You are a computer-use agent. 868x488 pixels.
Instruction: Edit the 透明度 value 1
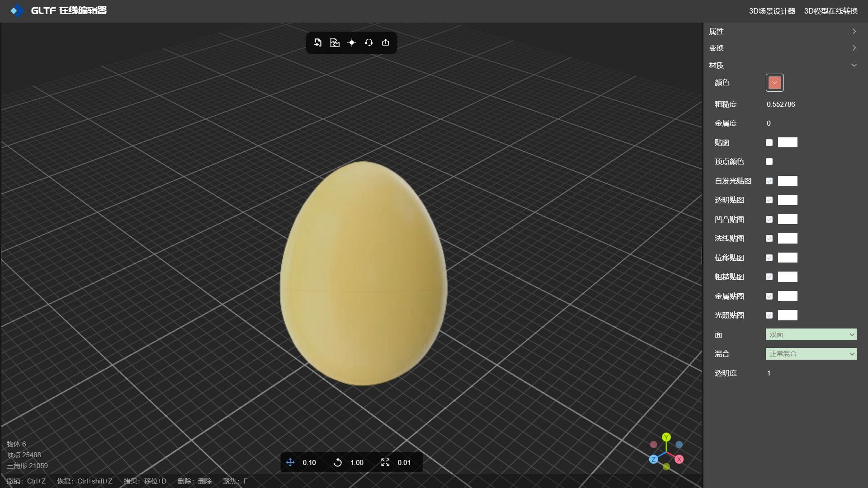pos(769,373)
